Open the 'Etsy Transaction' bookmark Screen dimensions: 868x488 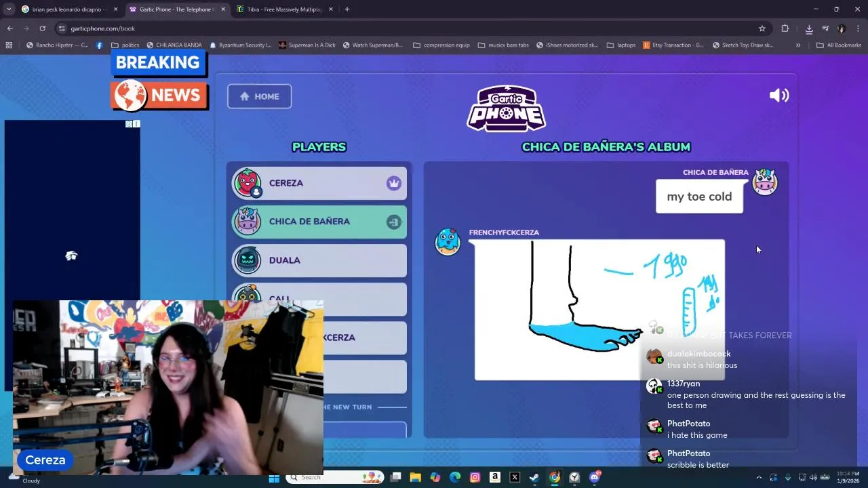673,45
